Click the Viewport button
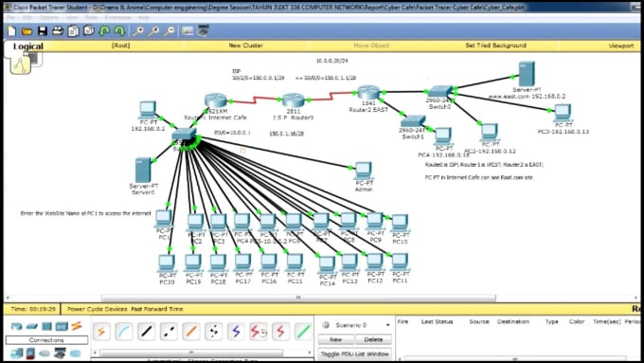Screen dimensions: 644x363 (621, 45)
